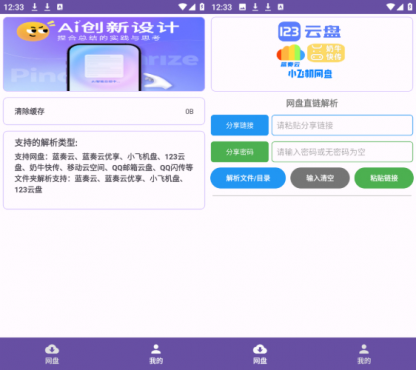
Task: Open 我的 tab in right screen's bottom bar
Action: point(364,354)
